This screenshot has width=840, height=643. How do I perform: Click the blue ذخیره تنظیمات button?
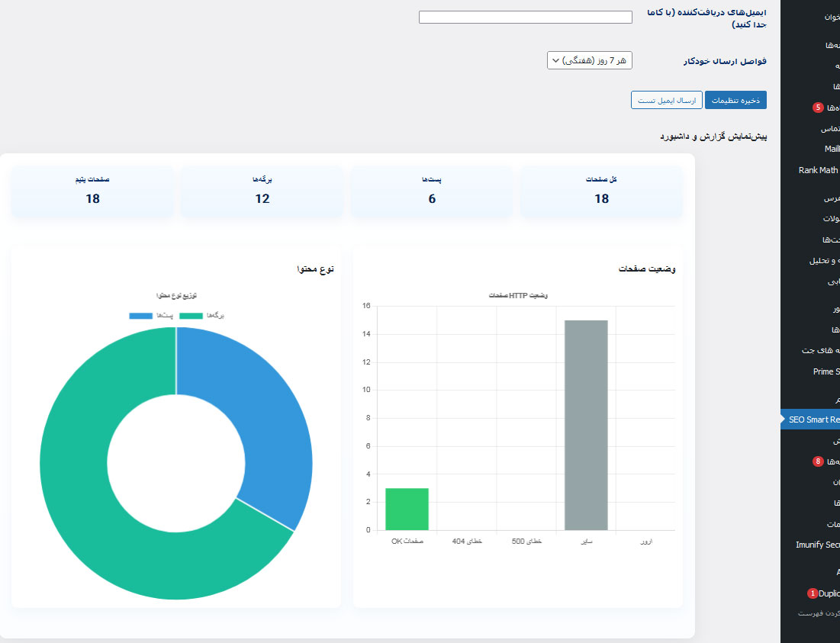pyautogui.click(x=735, y=100)
